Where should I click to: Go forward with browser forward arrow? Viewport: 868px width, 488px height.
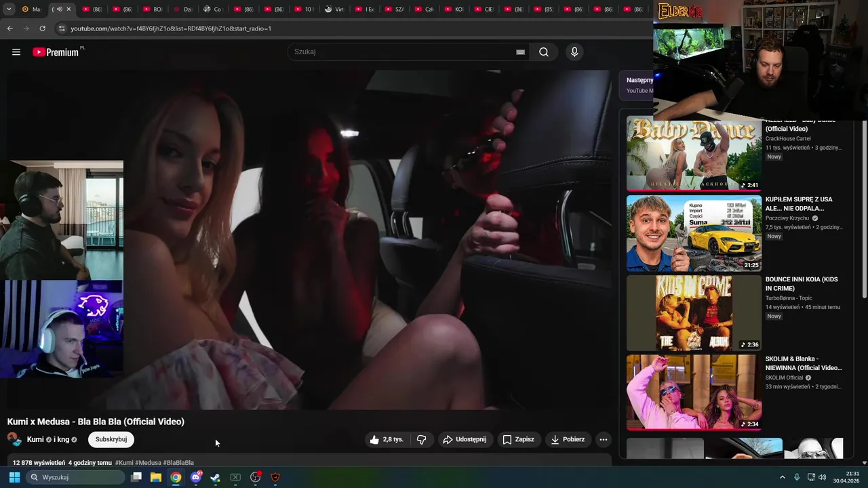coord(26,28)
